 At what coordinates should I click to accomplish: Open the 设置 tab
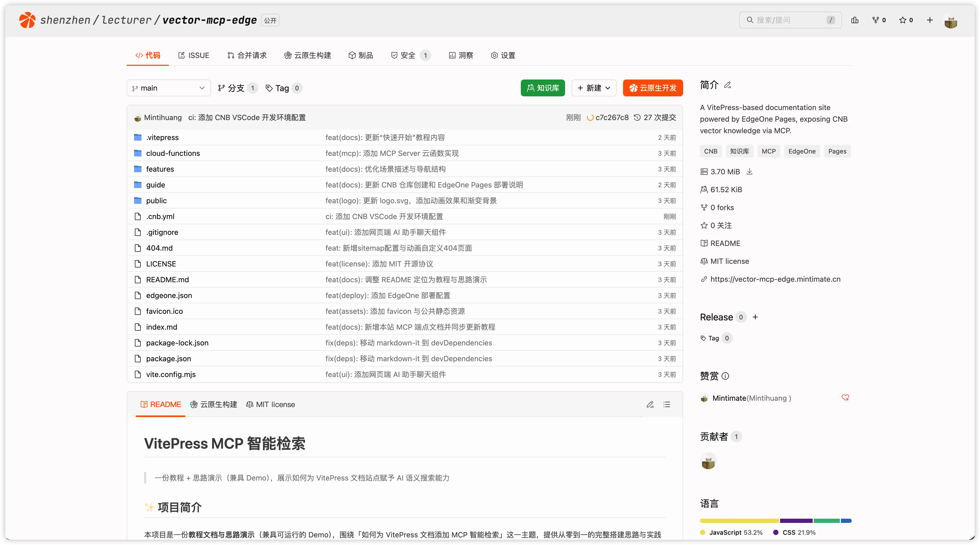pyautogui.click(x=503, y=55)
